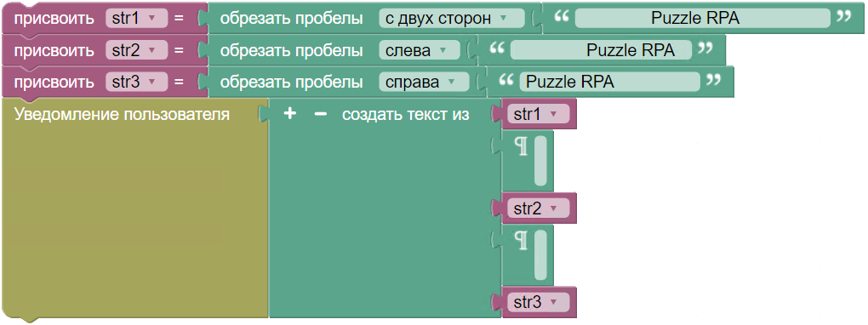868x325 pixels.
Task: Click the closing quote mark of second text block
Action: pos(705,48)
